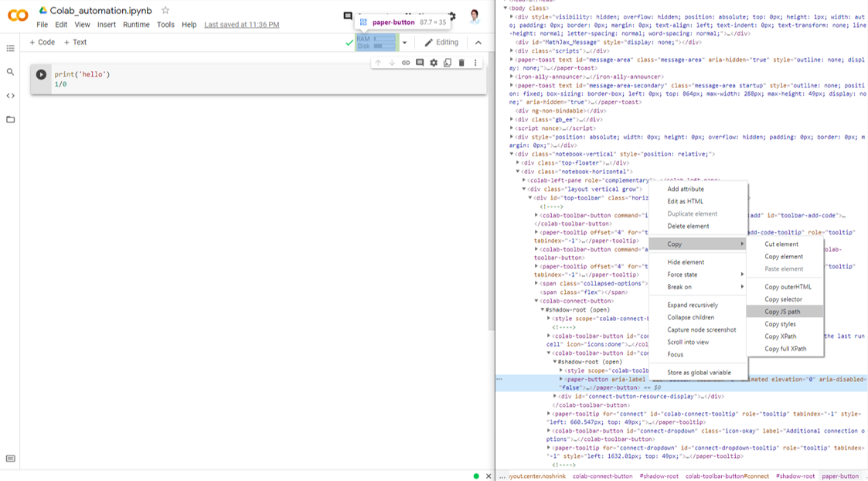Run the print('hello') code cell
Image resolution: width=868 pixels, height=481 pixels.
point(41,75)
